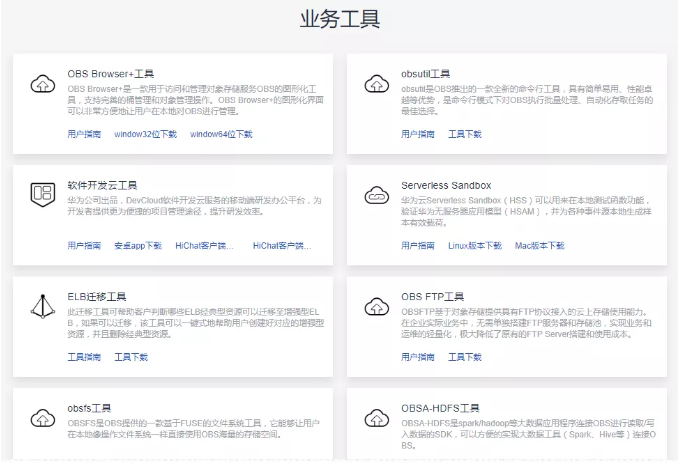Click the OBSFS description paragraph
This screenshot has height=463, width=680.
pos(193,429)
